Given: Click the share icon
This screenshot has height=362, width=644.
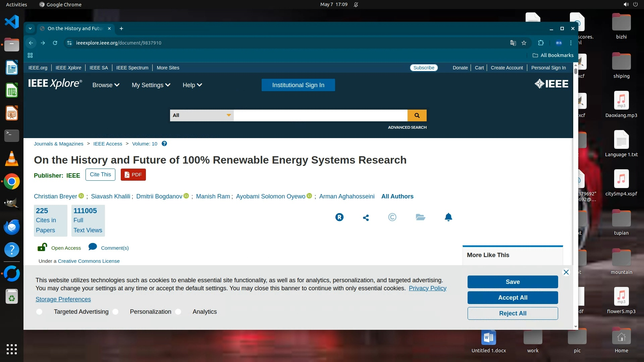Looking at the screenshot, I should [x=366, y=218].
